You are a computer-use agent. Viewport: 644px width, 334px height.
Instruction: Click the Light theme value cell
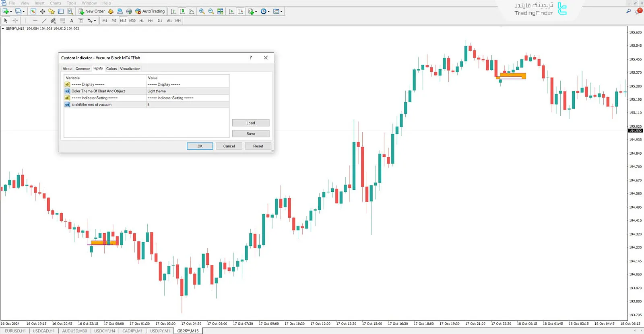click(x=187, y=91)
